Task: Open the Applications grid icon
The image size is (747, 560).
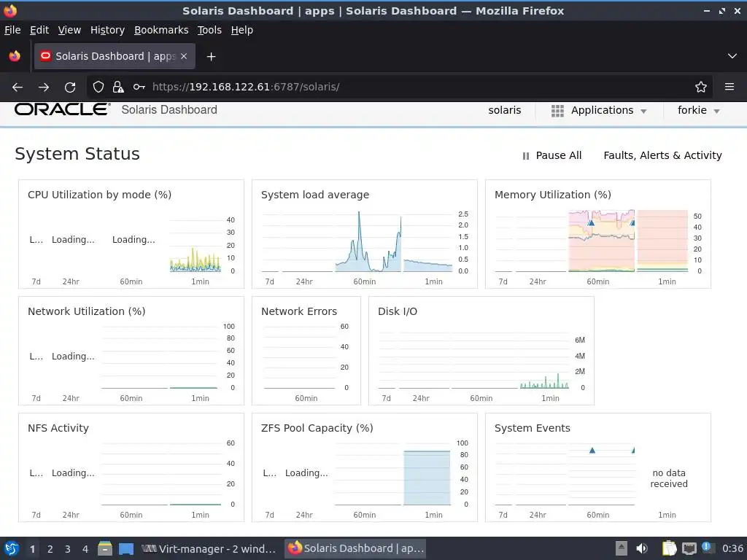Action: click(557, 111)
